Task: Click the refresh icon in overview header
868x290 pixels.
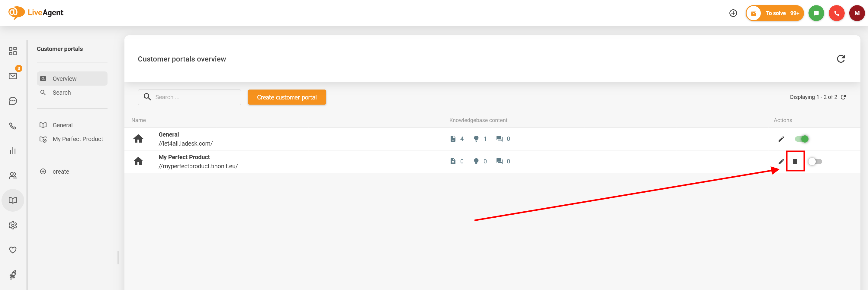Action: 841,59
